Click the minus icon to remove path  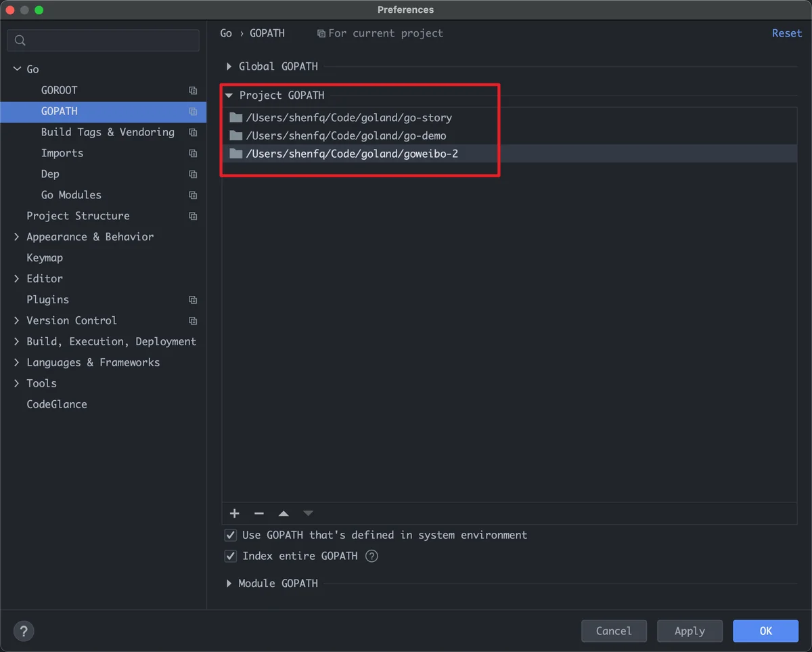coord(259,513)
